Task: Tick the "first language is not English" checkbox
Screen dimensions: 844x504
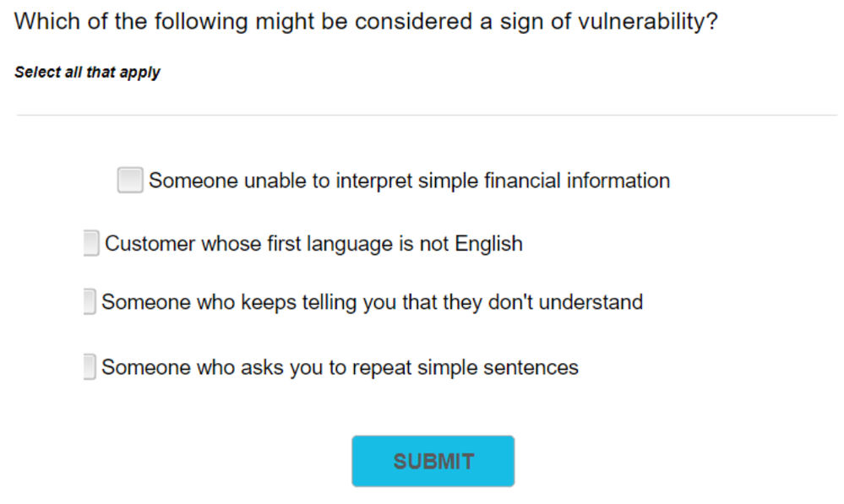Action: (91, 243)
